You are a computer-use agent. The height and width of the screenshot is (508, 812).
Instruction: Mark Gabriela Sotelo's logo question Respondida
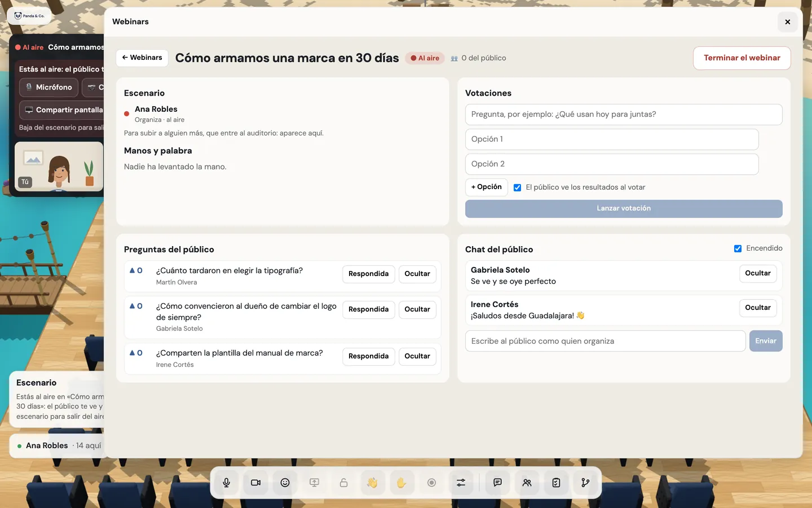coord(368,309)
